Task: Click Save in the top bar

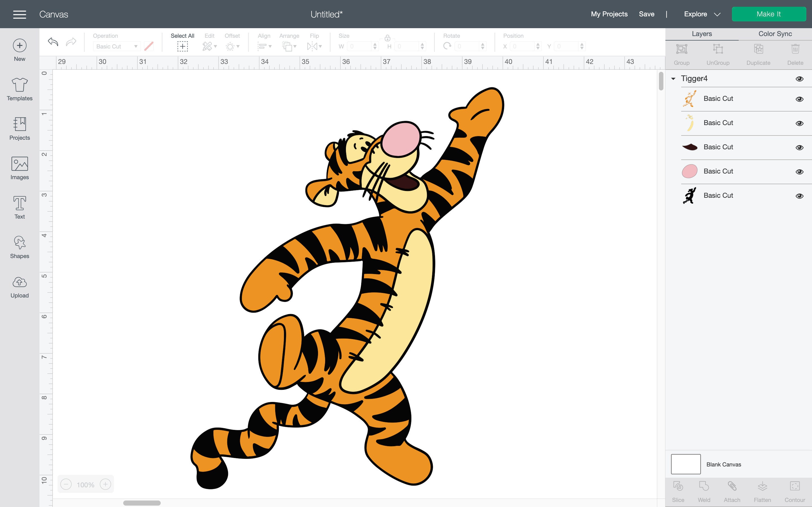Action: [x=646, y=14]
